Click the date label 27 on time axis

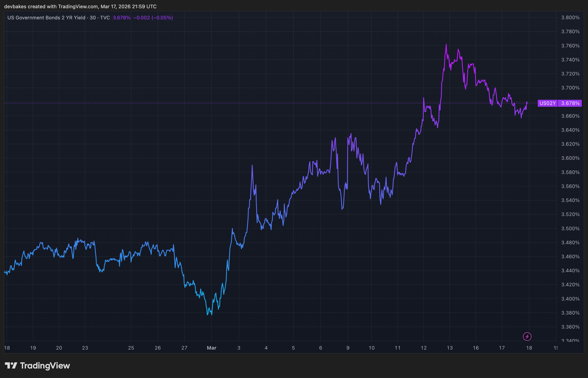pos(184,348)
